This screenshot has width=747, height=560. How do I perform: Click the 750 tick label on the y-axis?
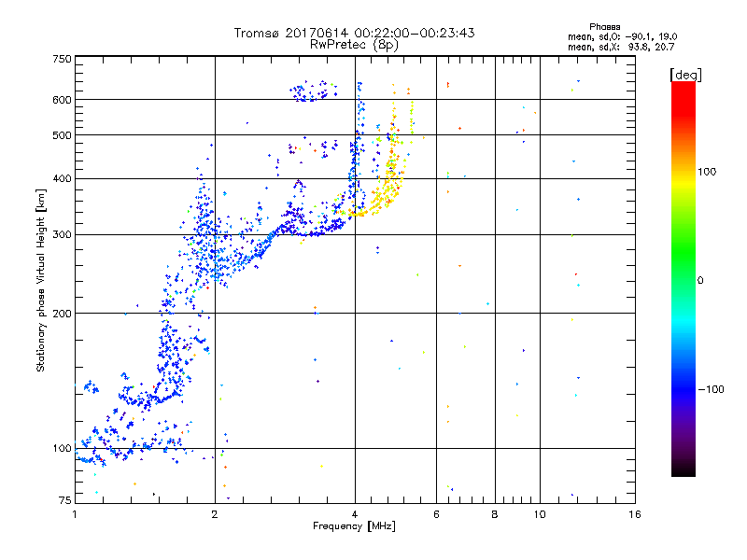point(62,59)
